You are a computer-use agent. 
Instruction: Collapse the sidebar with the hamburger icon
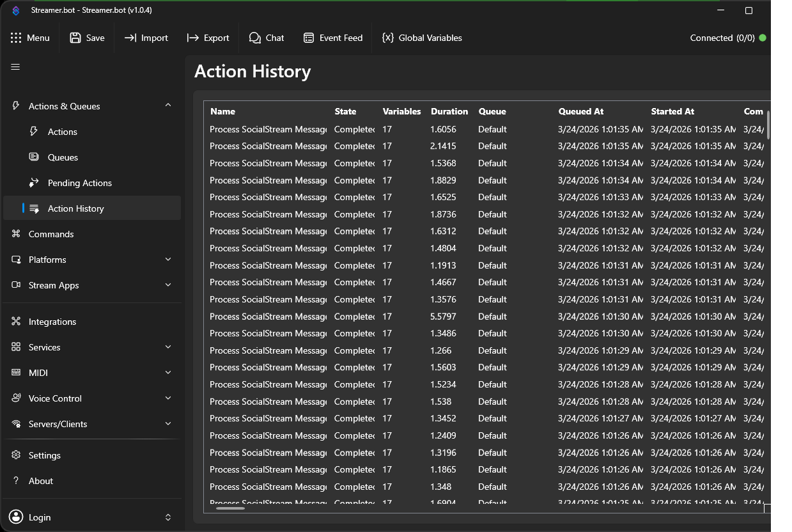click(15, 66)
